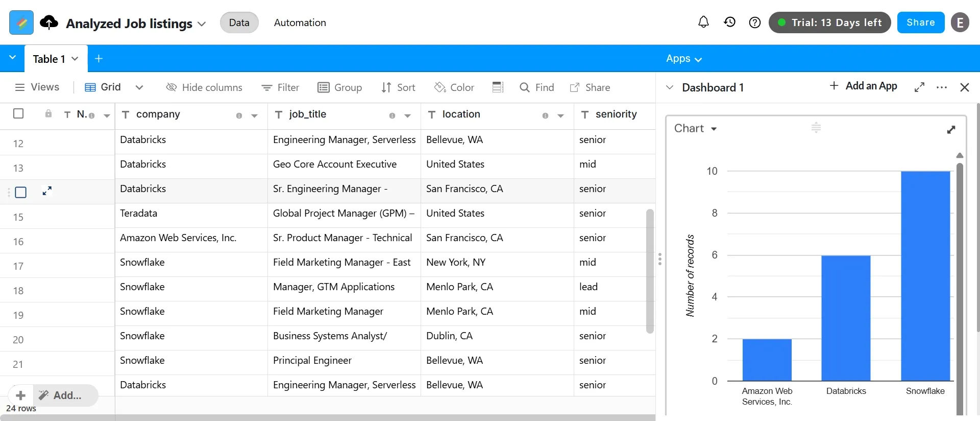Expand the tables list chevron
980x421 pixels.
[12, 58]
